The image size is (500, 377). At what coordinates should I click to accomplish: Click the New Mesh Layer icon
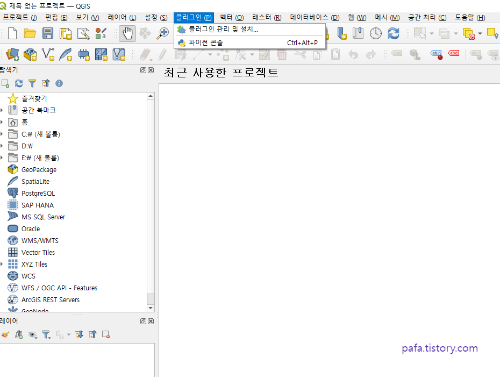click(101, 54)
